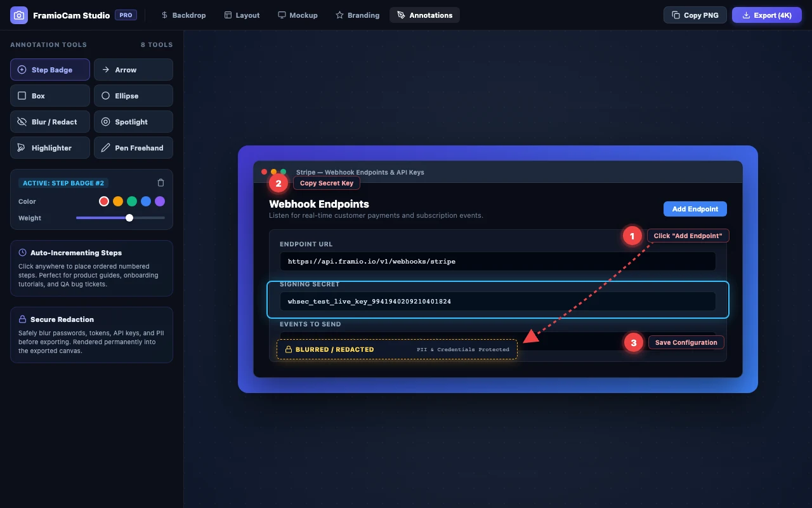Click the "ENDPOINT URL" field label

click(306, 244)
